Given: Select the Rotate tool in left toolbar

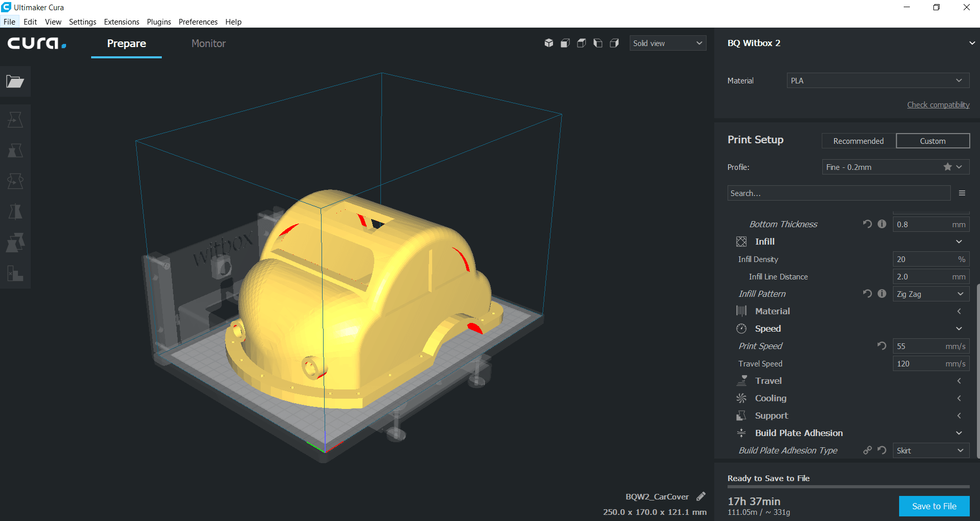Looking at the screenshot, I should click(15, 181).
